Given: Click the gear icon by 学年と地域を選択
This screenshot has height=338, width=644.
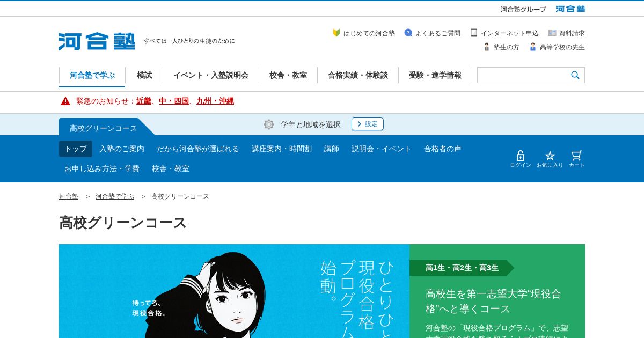Looking at the screenshot, I should click(x=269, y=124).
